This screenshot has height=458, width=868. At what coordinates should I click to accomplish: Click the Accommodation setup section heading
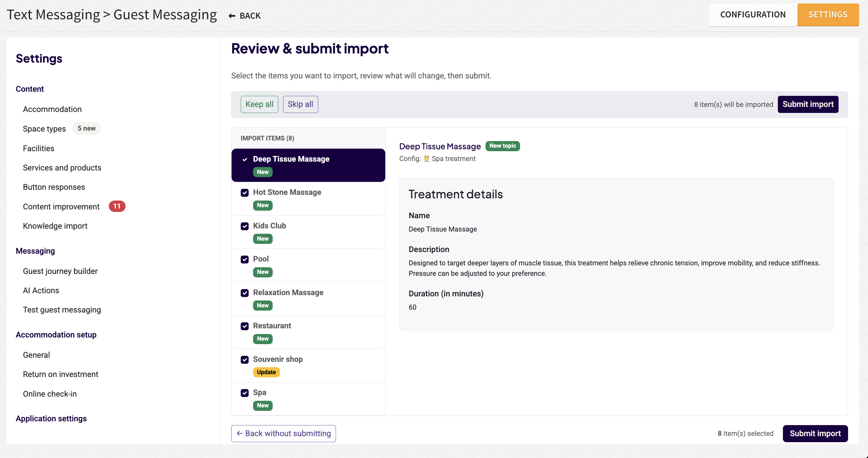point(56,335)
